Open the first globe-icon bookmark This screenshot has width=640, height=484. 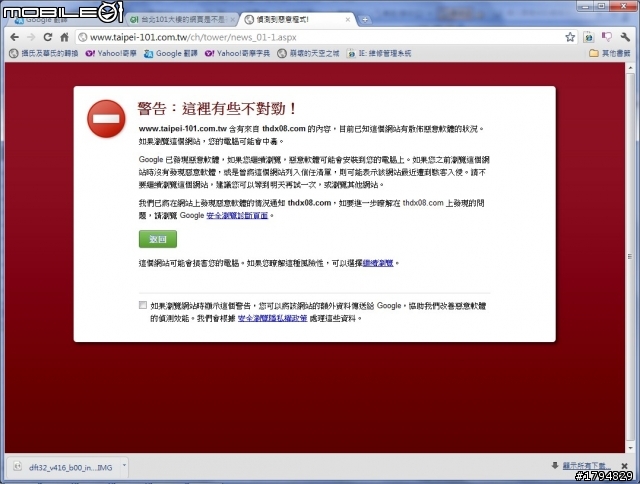tap(44, 53)
